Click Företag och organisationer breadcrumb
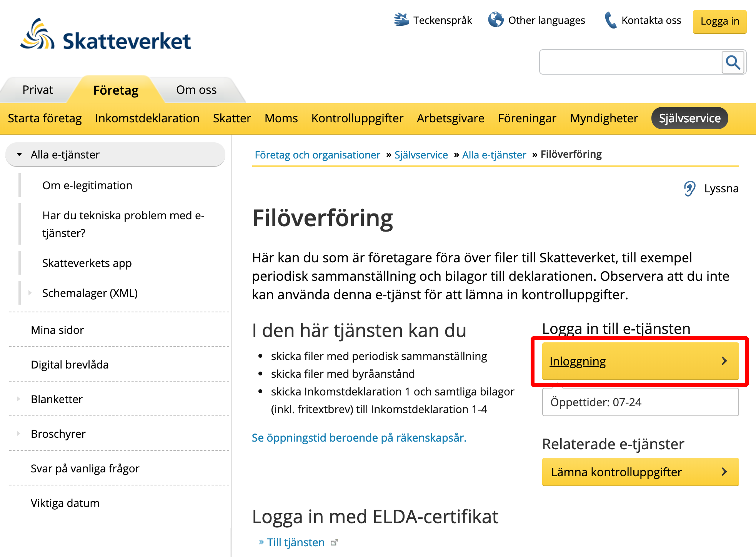This screenshot has width=756, height=557. pyautogui.click(x=317, y=155)
